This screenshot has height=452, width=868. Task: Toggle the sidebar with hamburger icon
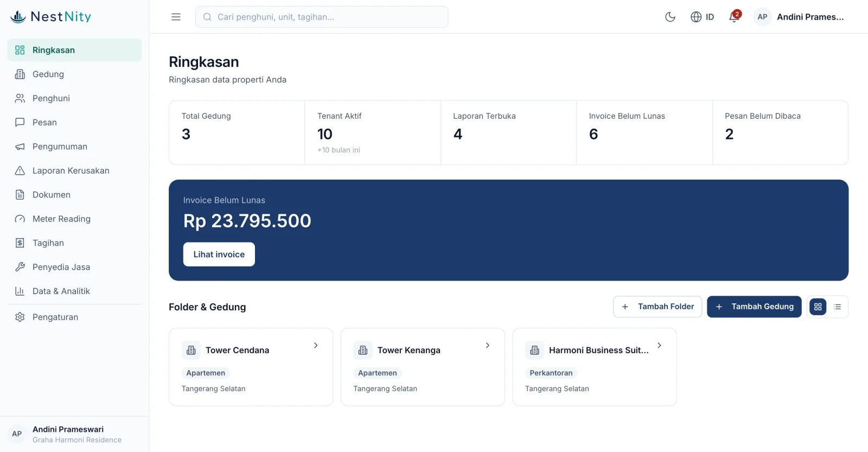pyautogui.click(x=176, y=17)
